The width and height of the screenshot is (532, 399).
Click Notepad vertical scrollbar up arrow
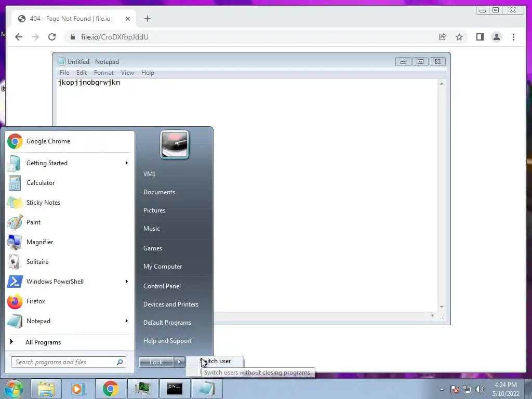442,84
